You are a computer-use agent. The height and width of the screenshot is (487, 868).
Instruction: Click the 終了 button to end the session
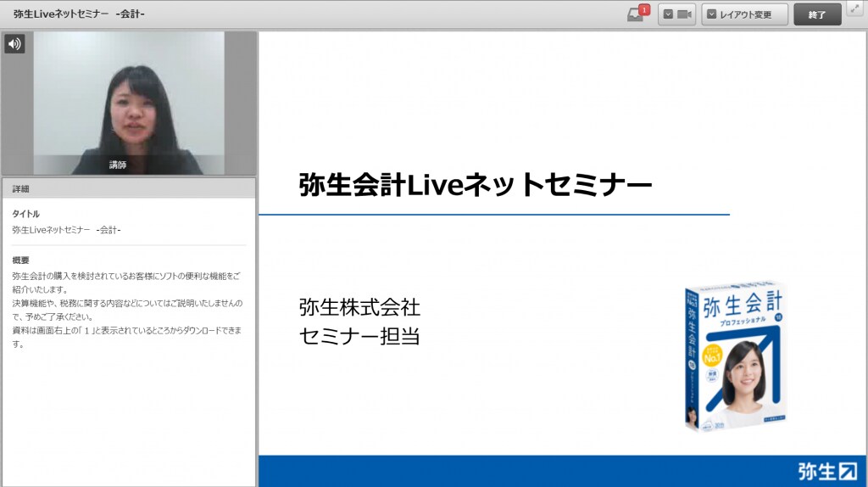click(x=817, y=15)
